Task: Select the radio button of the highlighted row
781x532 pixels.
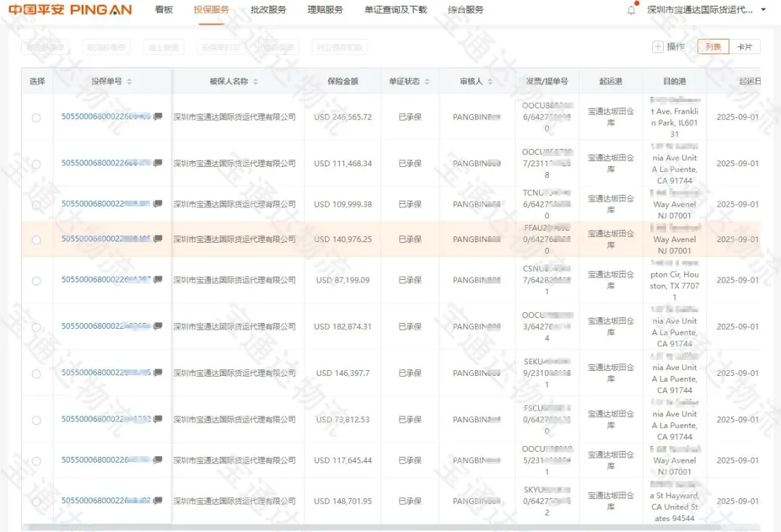Action: (x=36, y=239)
